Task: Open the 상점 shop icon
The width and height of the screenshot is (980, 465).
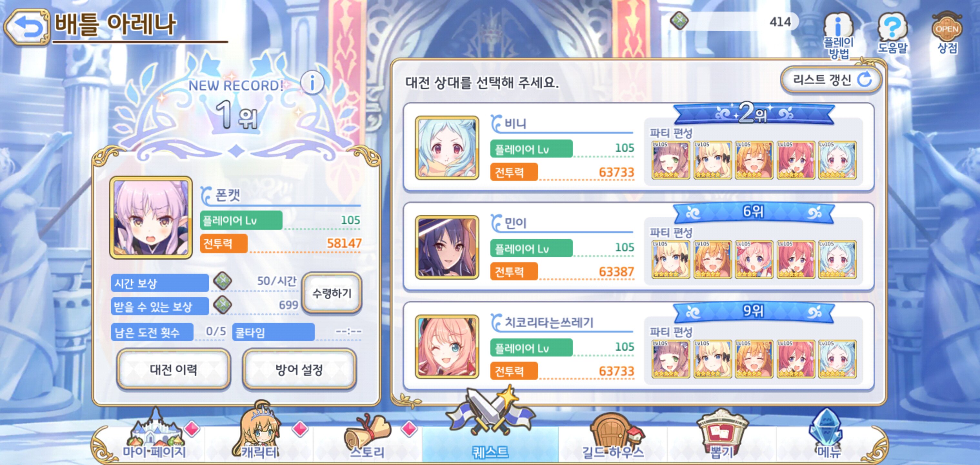Action: (x=947, y=34)
